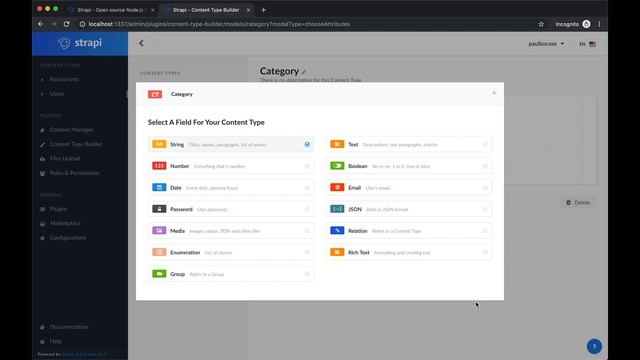Click the Category page title
Screen dimensions: 640x360
[279, 71]
